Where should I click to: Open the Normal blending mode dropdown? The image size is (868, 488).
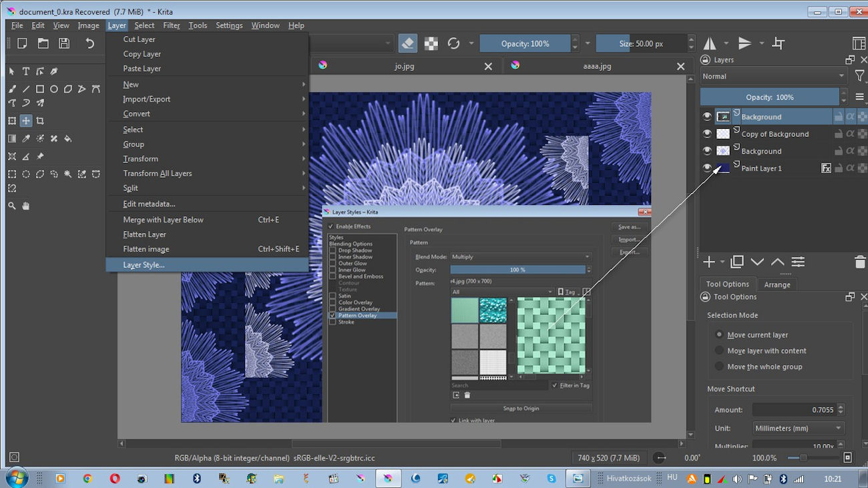point(773,76)
